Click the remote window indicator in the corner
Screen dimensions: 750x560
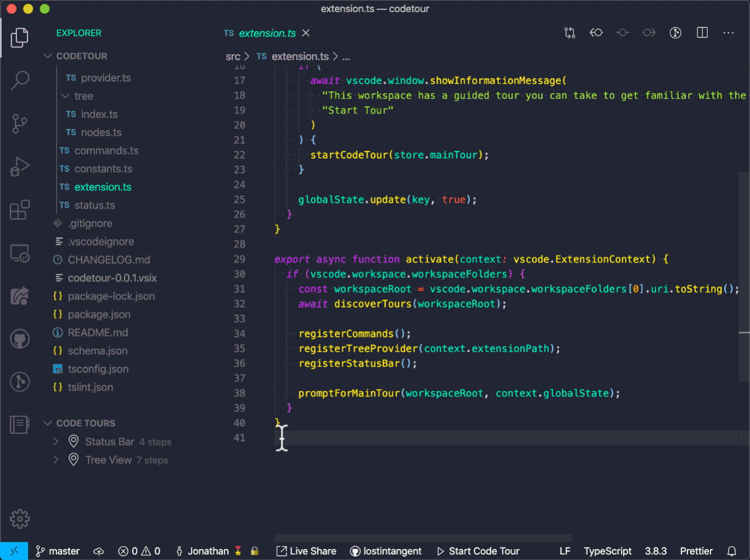(14, 551)
